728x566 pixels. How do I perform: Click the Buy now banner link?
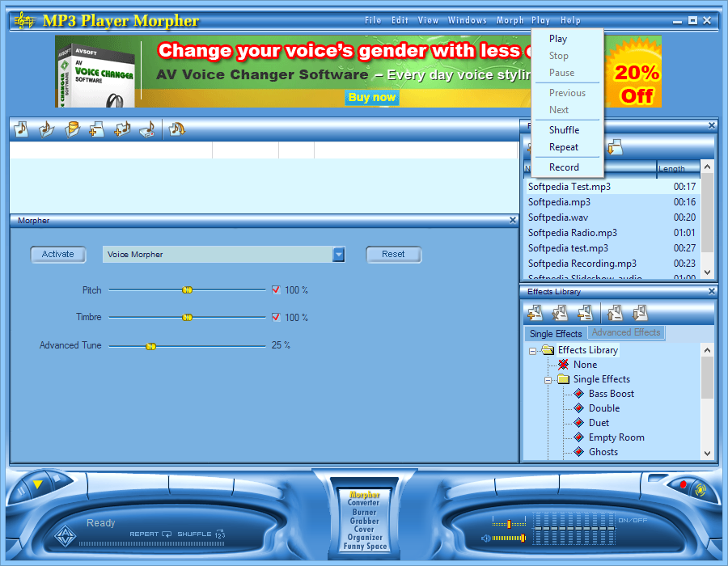coord(372,97)
